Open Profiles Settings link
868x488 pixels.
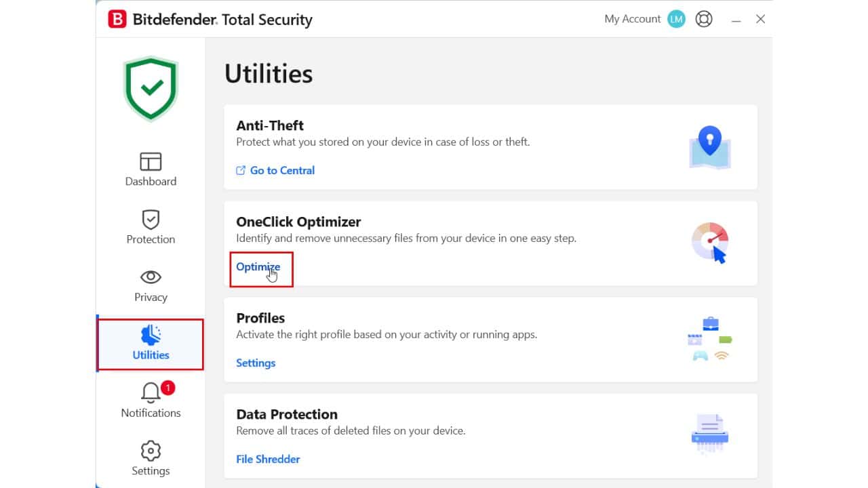coord(256,363)
